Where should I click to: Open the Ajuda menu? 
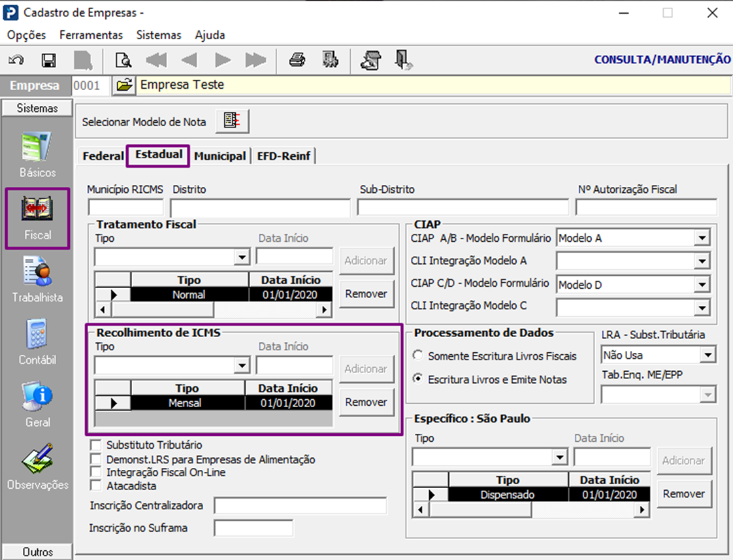(210, 35)
